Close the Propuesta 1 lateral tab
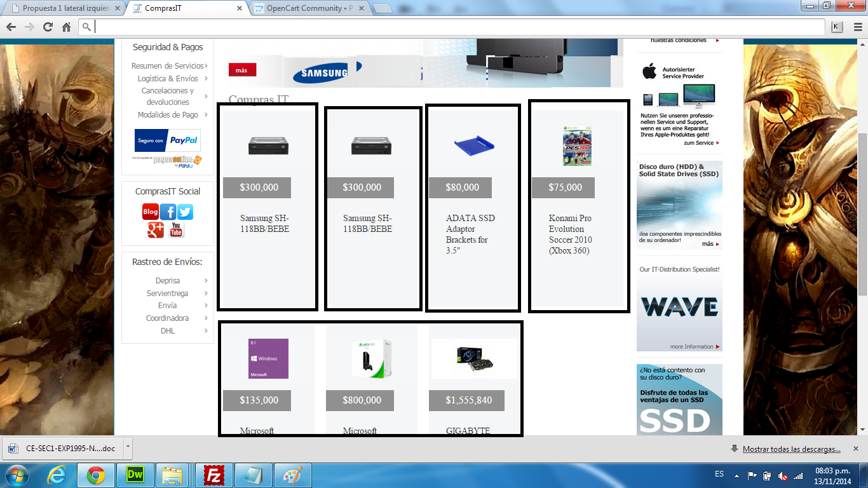This screenshot has height=488, width=868. click(116, 9)
